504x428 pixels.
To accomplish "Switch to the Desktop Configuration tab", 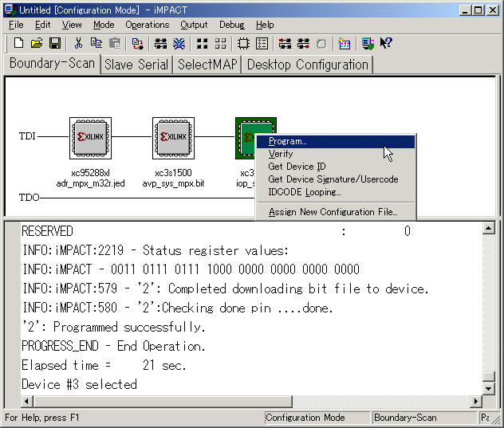I will [x=307, y=65].
